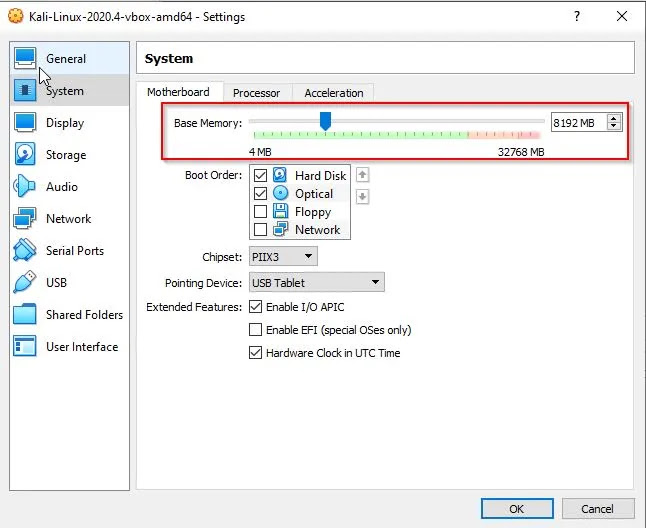Open Network settings monitors icon

24,218
